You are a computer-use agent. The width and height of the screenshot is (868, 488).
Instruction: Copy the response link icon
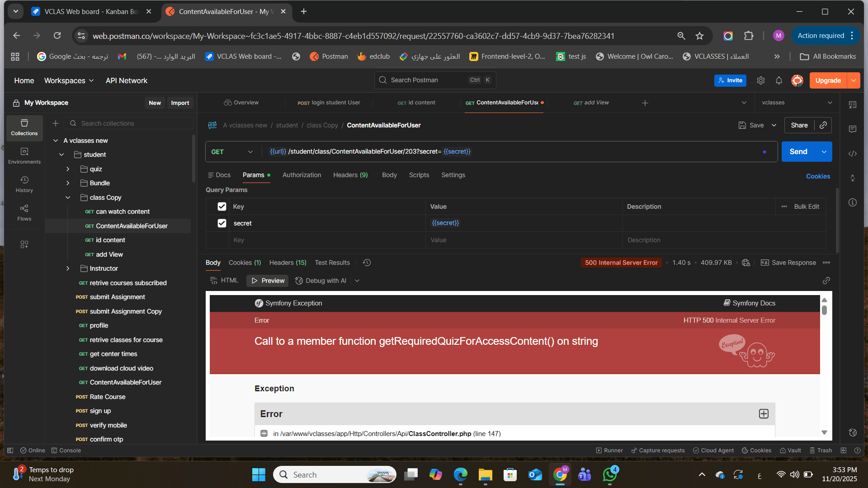[x=826, y=281]
